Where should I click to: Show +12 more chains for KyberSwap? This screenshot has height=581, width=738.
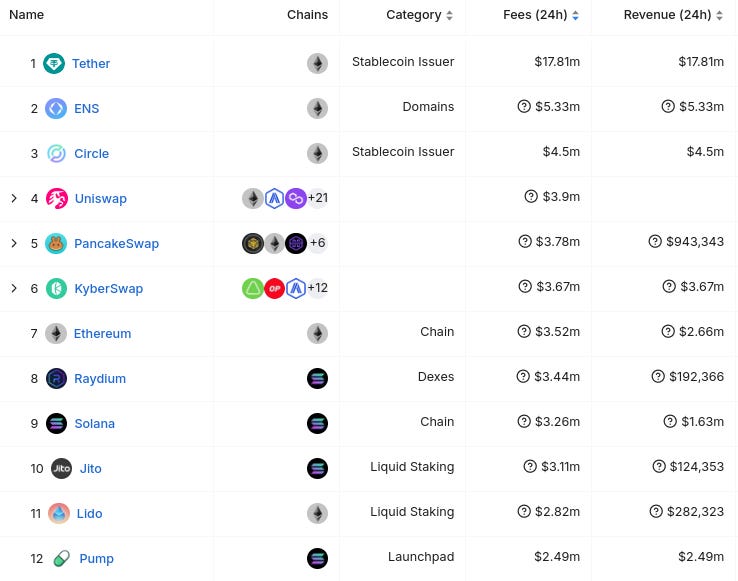click(318, 288)
